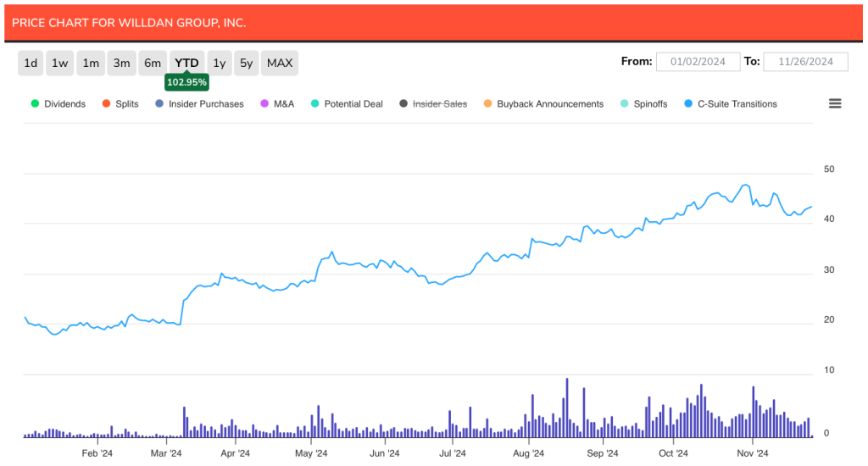Toggle the Dividends legend series

[58, 104]
